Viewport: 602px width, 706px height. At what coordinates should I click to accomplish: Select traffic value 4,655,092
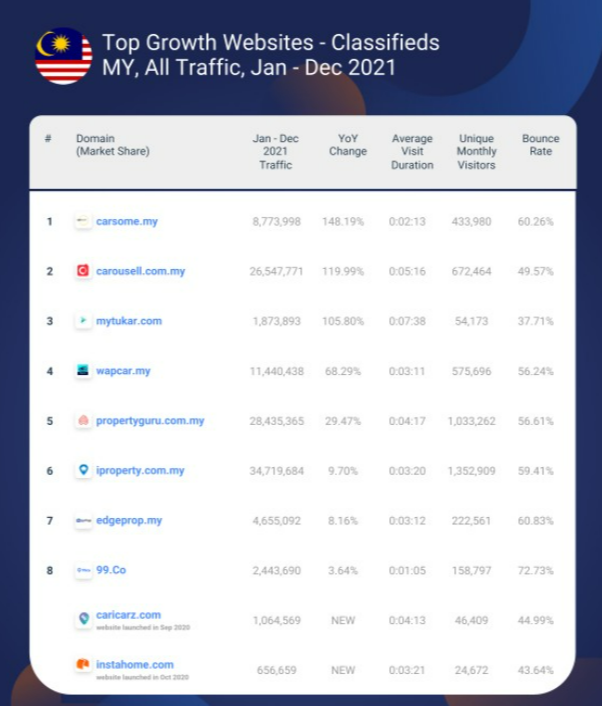pos(276,521)
